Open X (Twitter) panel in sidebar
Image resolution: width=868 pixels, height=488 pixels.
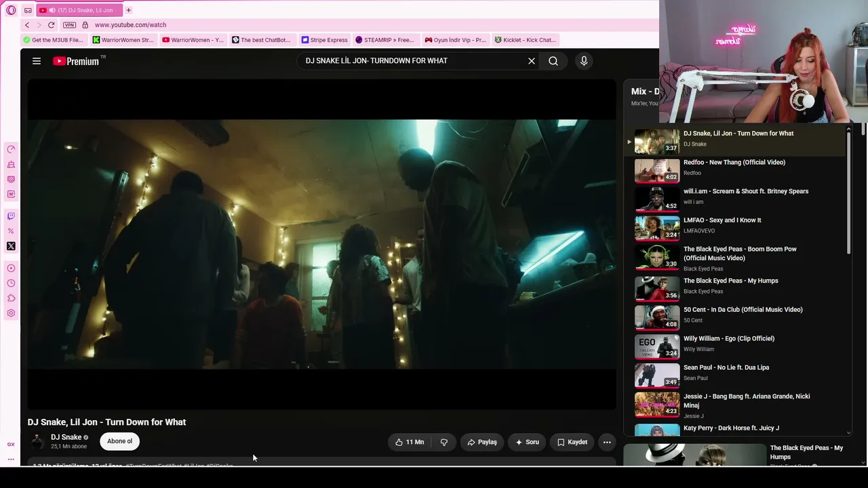coord(11,246)
